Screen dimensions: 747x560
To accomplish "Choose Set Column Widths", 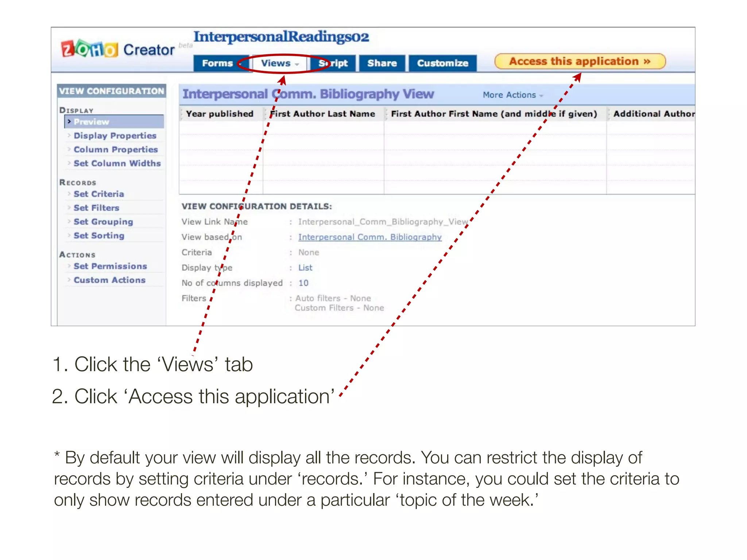I will (x=117, y=163).
